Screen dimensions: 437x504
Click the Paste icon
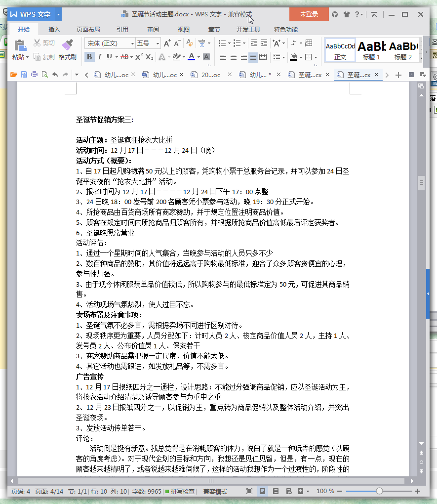pyautogui.click(x=20, y=45)
